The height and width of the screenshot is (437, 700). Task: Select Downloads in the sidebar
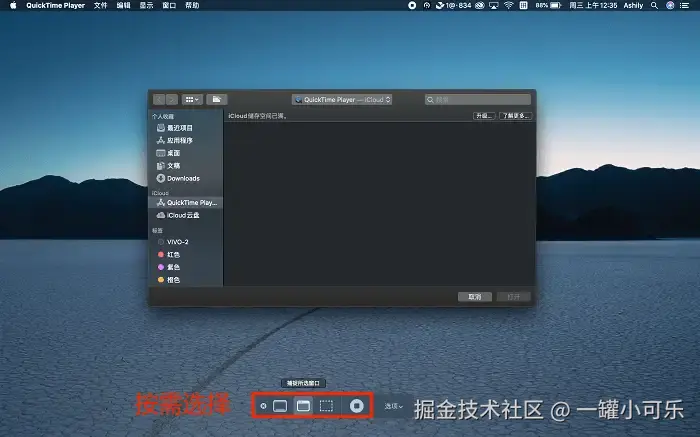point(185,178)
